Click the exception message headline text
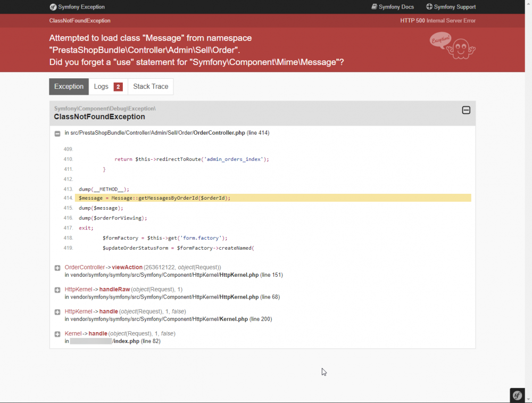Screen dimensions: 532x403 coord(196,50)
